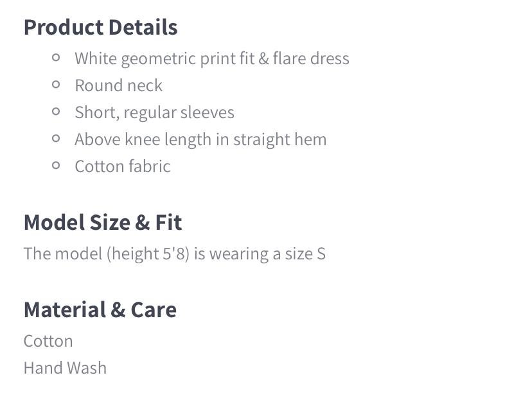Click the height 5'8 text in parentheses

[x=148, y=254]
